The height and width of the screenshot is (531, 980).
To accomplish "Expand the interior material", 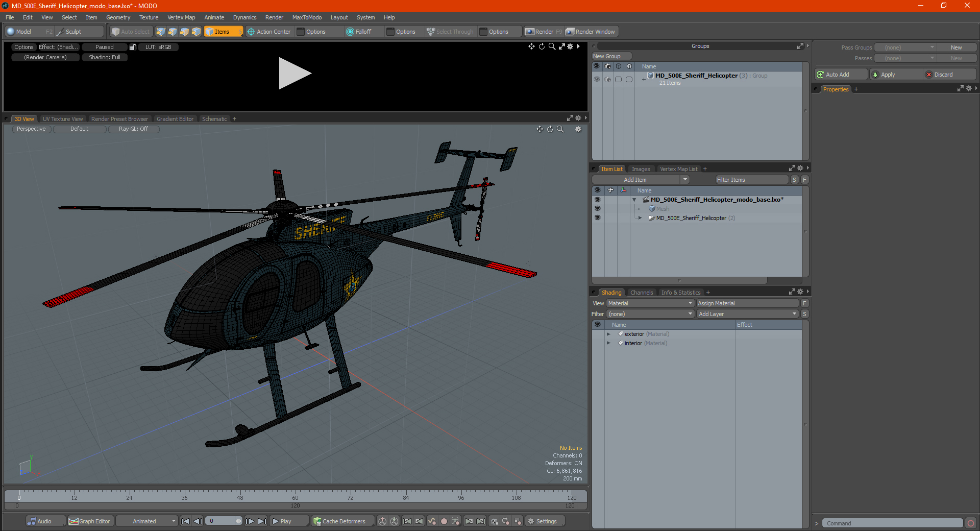I will point(608,343).
